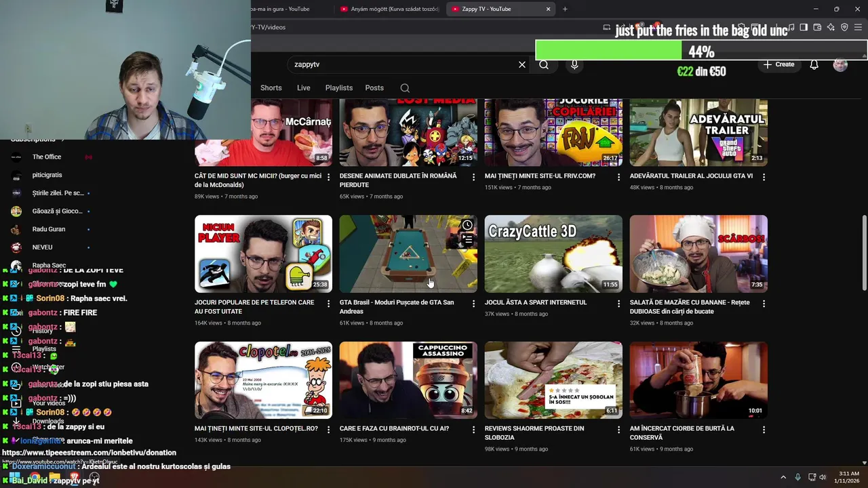Switch to the Live channel tab
868x488 pixels.
(303, 88)
